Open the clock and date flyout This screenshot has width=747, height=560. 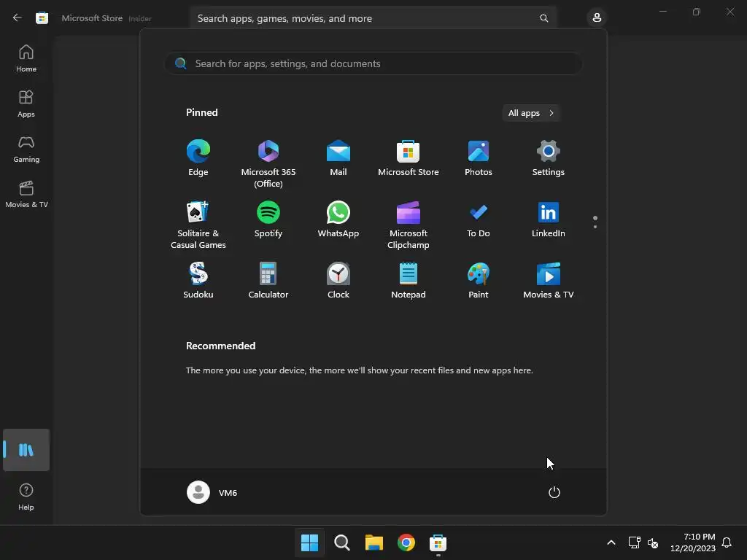point(693,542)
